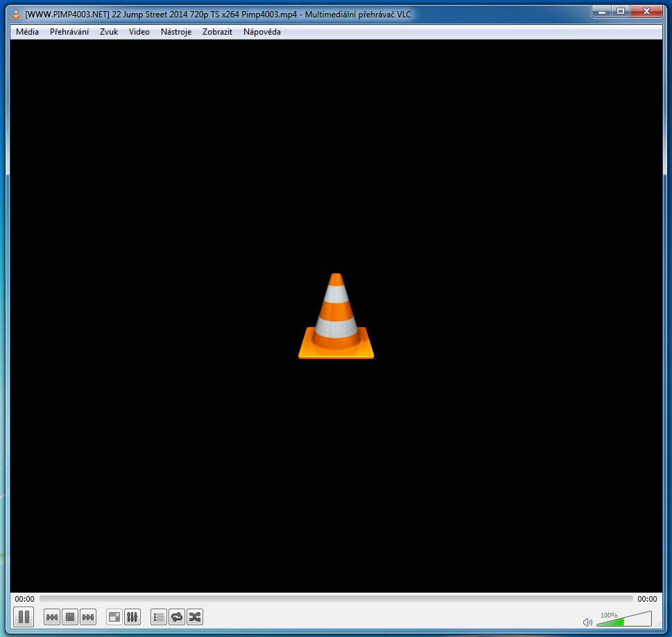672x637 pixels.
Task: Minimize the VLC window
Action: [602, 12]
